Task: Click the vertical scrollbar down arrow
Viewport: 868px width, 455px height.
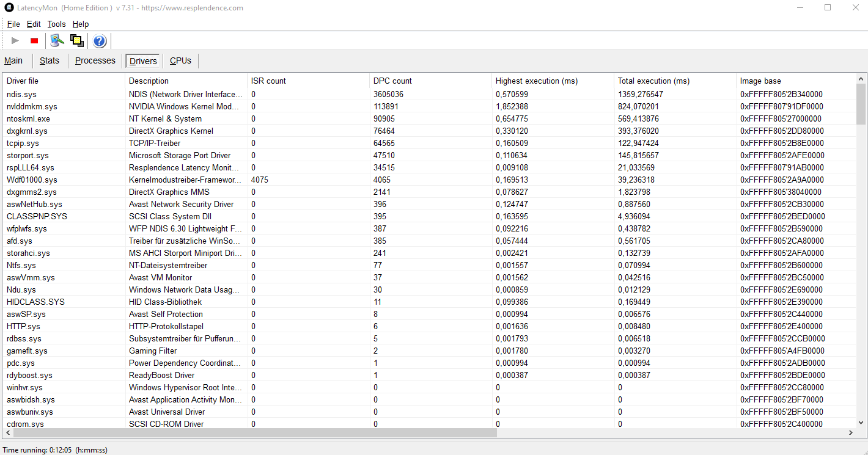Action: tap(861, 422)
